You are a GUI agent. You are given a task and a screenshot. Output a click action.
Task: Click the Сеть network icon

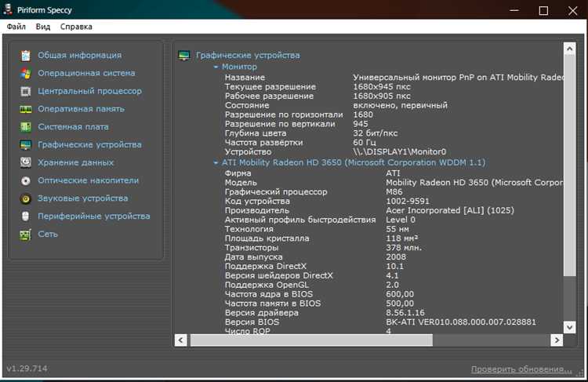pyautogui.click(x=26, y=235)
